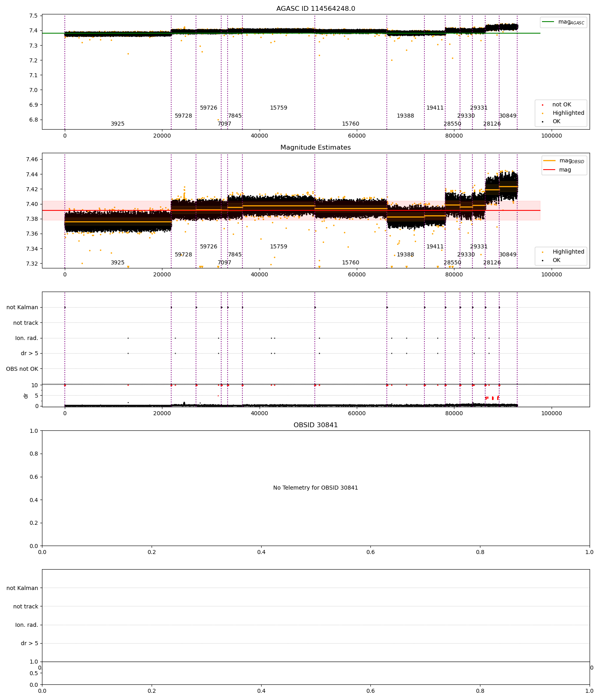Click 'Highlighted' in the top plot legend
The height and width of the screenshot is (700, 600).
(x=568, y=113)
